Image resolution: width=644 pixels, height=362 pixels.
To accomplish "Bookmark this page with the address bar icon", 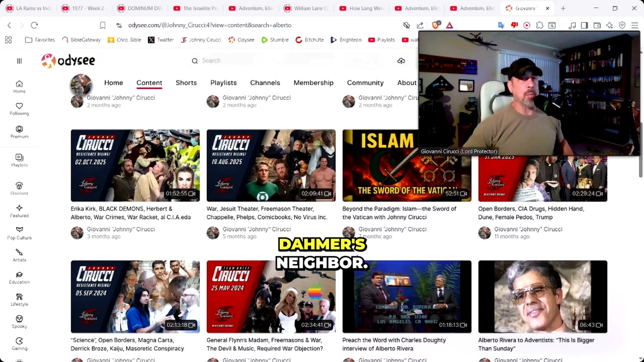I will pos(103,25).
